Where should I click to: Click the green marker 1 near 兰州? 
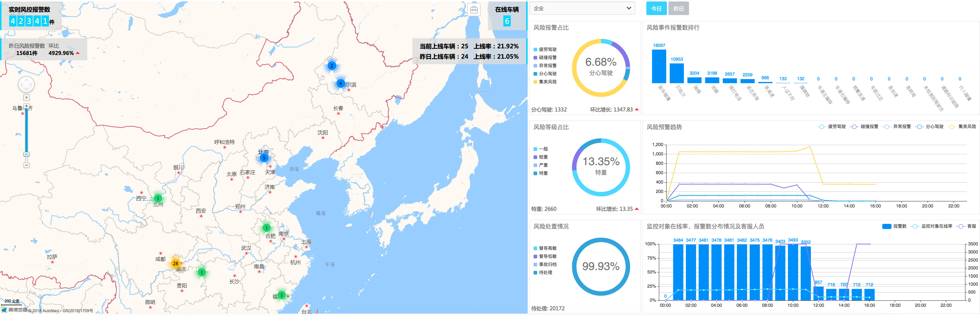point(158,198)
